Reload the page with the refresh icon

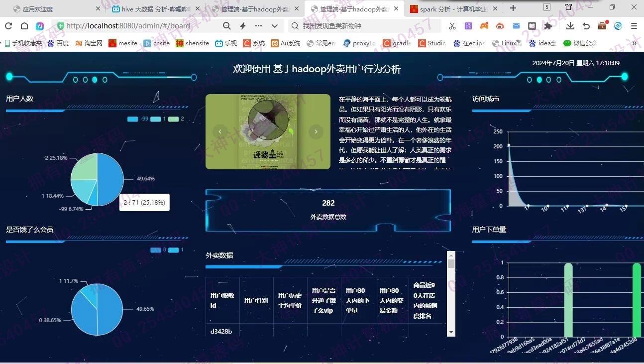click(x=8, y=26)
